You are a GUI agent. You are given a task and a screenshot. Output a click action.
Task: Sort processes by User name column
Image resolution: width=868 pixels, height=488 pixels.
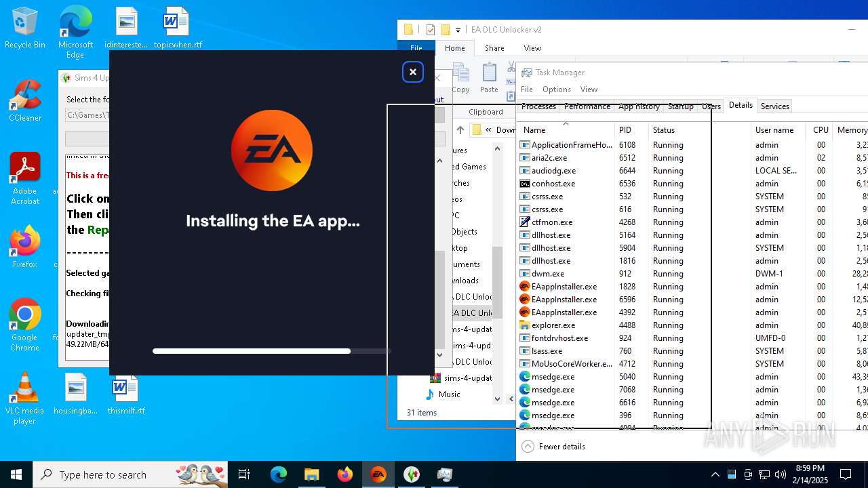point(778,130)
